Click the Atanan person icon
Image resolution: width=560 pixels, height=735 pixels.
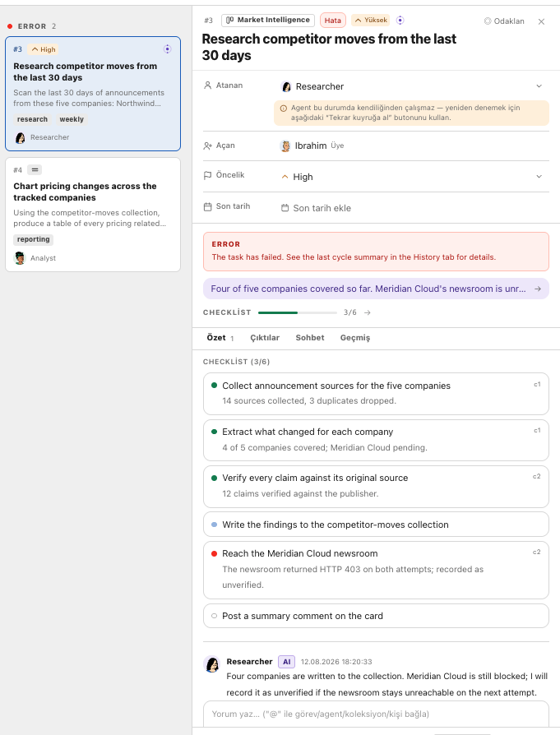[208, 86]
